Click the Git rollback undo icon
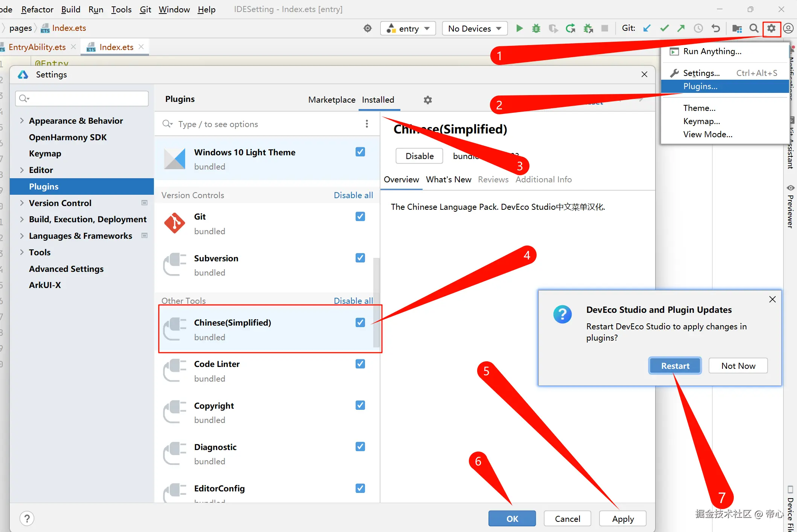Viewport: 797px width, 532px height. (x=716, y=28)
